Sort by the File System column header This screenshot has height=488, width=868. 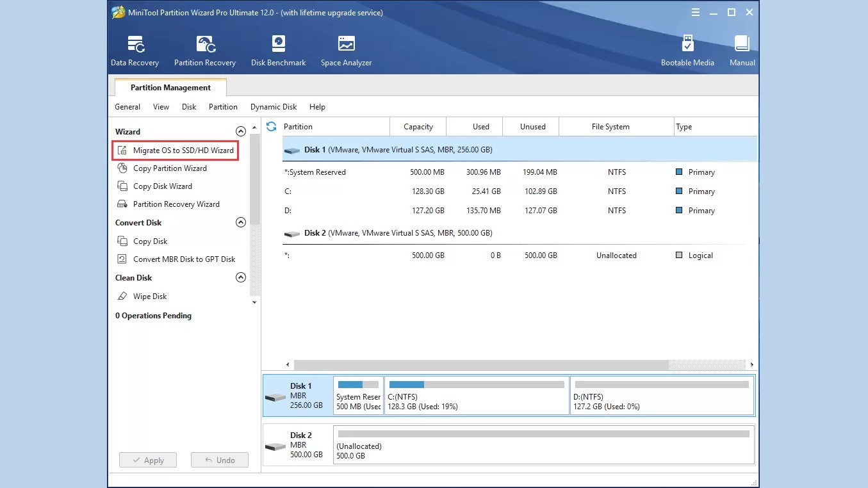(x=617, y=127)
